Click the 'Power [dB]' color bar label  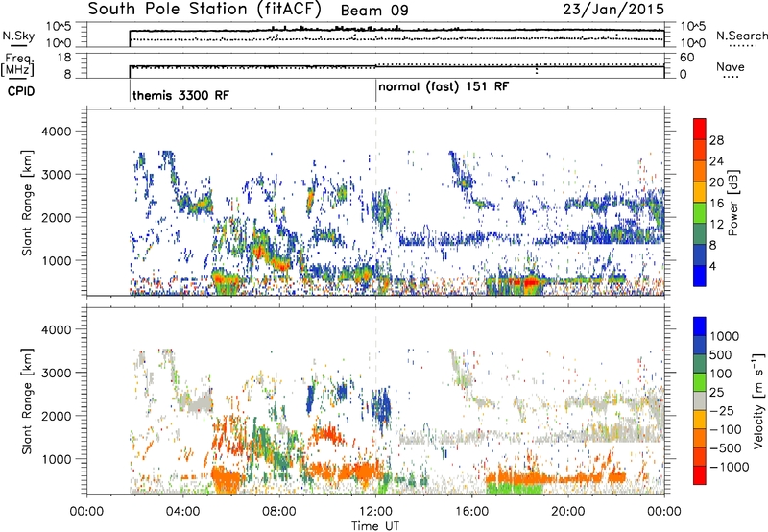point(733,203)
